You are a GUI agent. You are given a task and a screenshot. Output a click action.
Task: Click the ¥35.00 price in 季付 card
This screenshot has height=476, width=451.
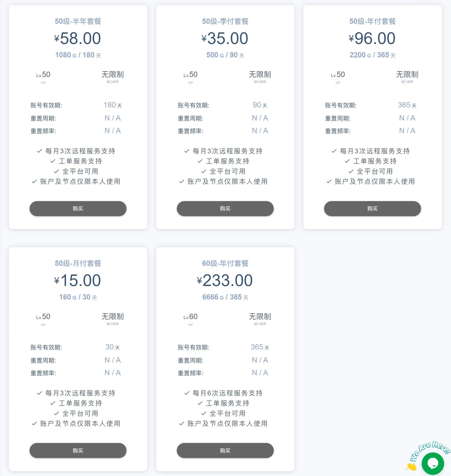pos(225,38)
